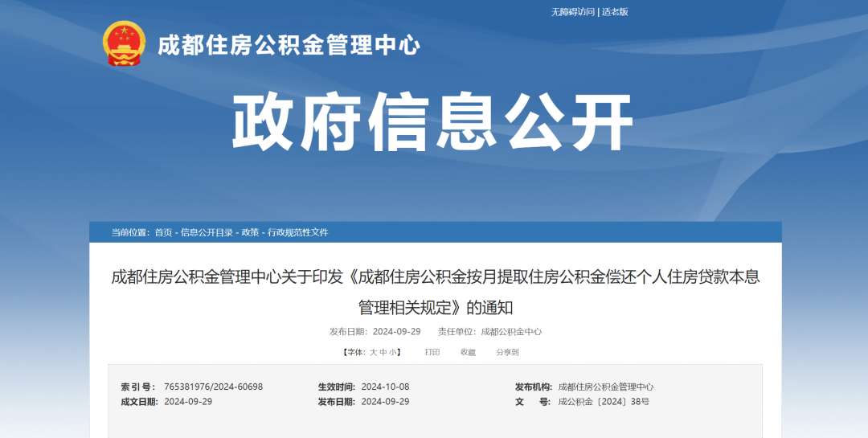Click the 政府信息公开 banner heading
The height and width of the screenshot is (438, 868).
click(432, 122)
